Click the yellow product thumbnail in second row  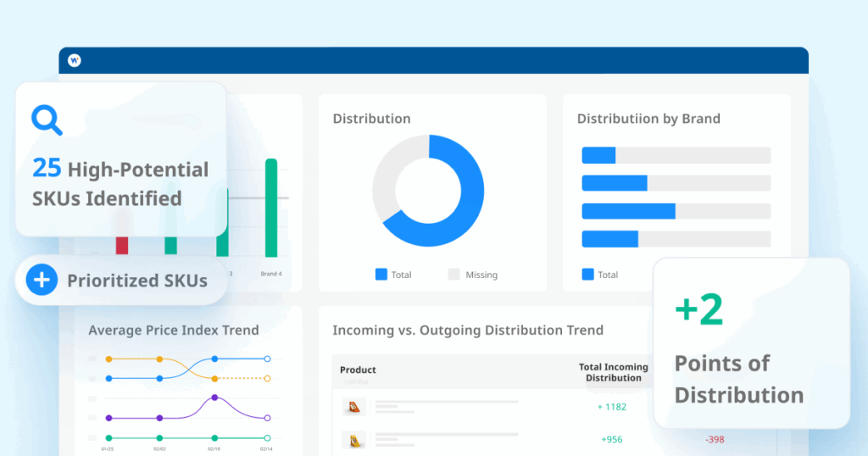coord(353,440)
